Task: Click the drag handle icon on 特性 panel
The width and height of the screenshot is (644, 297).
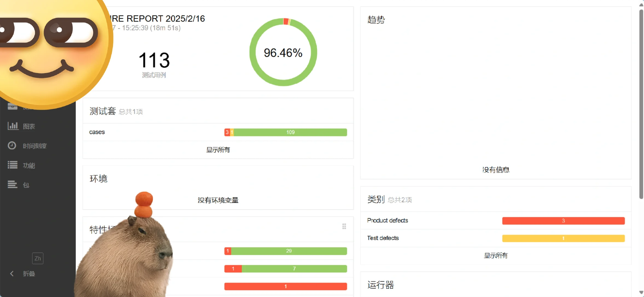Action: tap(344, 226)
